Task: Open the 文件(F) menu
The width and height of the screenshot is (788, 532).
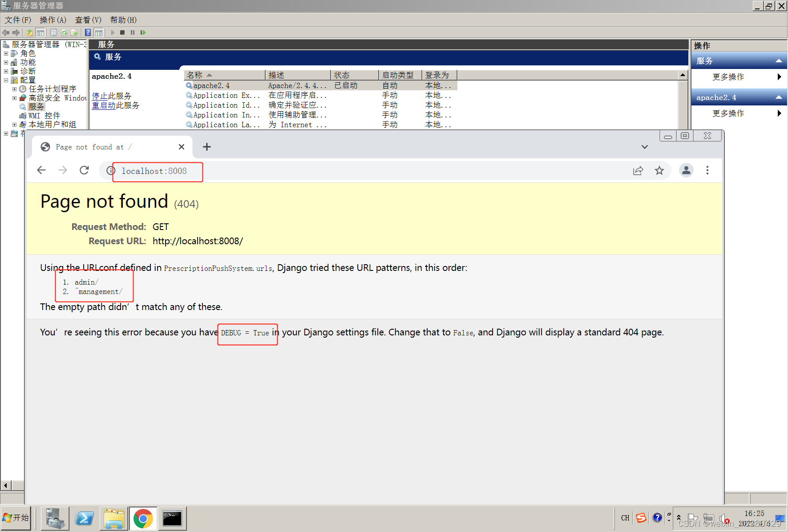Action: 18,20
